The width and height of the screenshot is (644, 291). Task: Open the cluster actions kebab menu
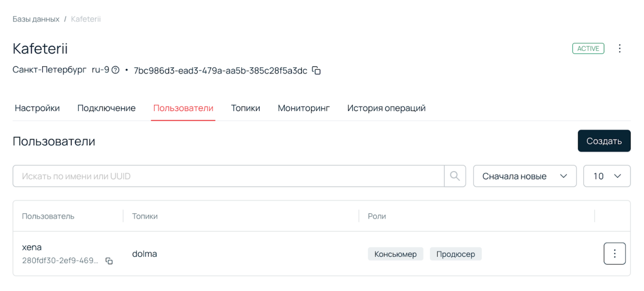[x=620, y=48]
